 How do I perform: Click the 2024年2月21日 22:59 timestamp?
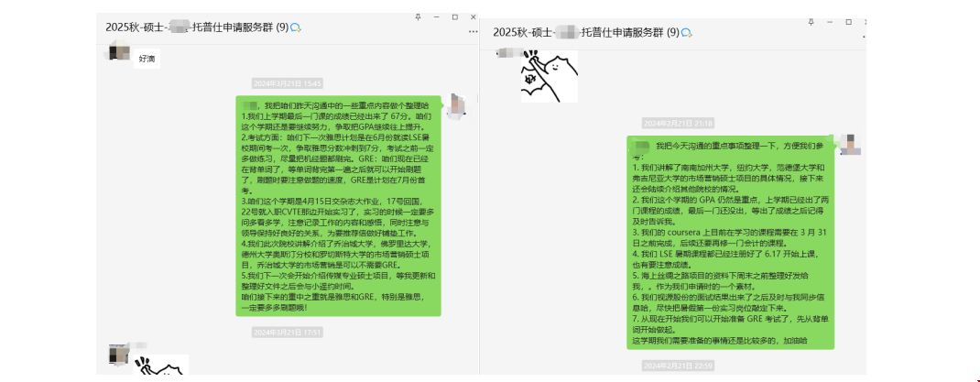(678, 366)
